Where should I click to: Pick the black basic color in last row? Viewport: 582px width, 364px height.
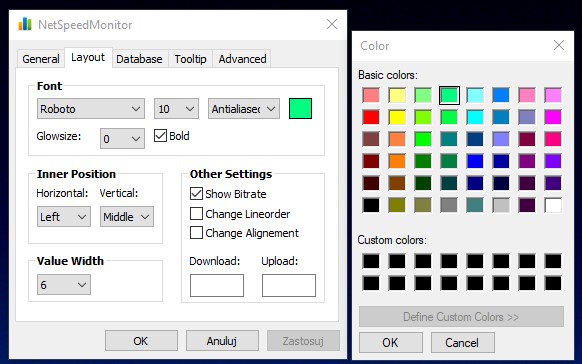[x=371, y=205]
